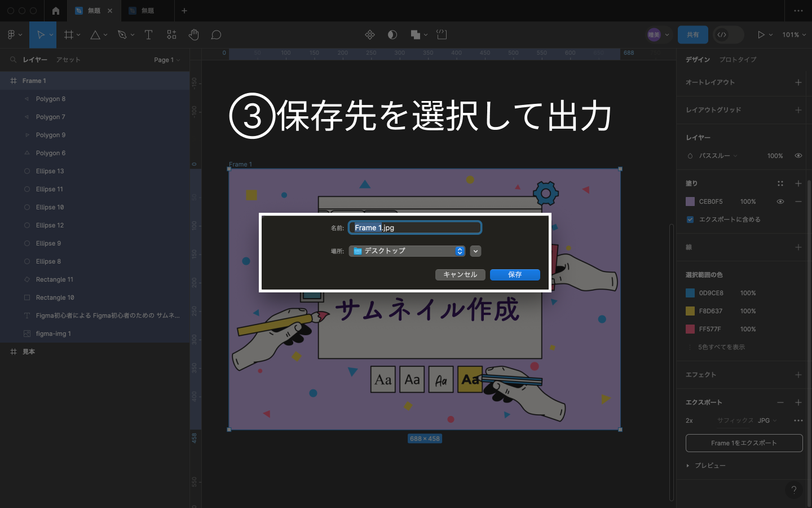
Task: Select the Frame tool
Action: pyautogui.click(x=69, y=35)
